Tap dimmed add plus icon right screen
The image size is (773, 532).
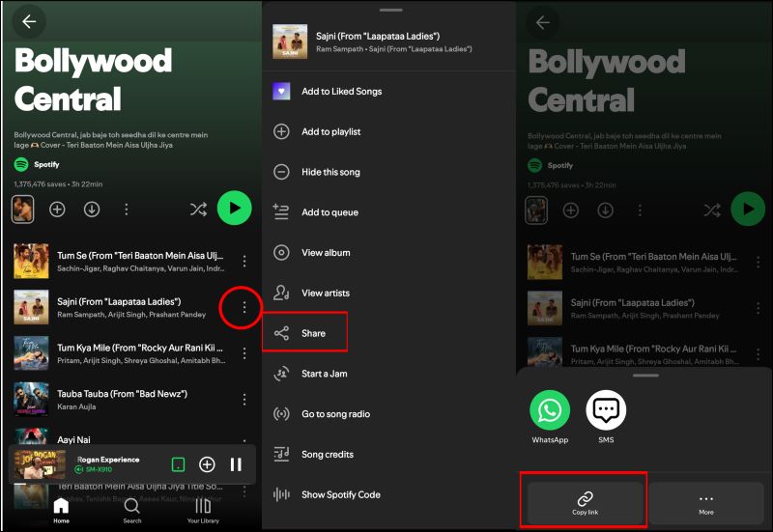point(571,210)
